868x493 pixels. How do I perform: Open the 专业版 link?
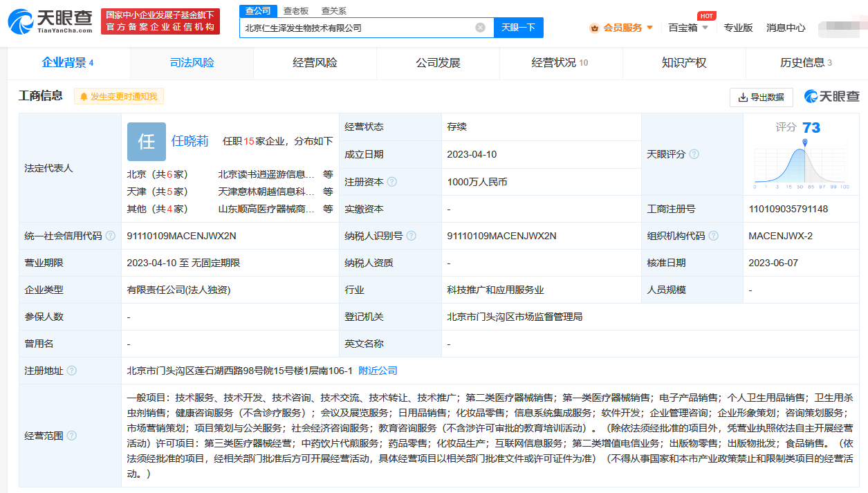click(738, 28)
